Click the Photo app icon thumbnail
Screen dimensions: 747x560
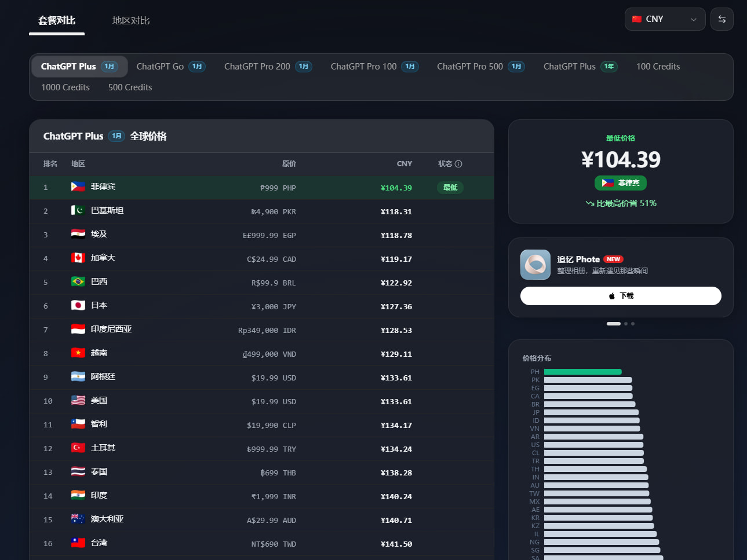tap(535, 265)
